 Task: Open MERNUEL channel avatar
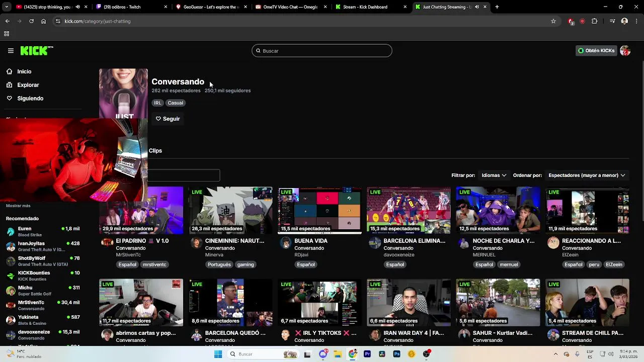(464, 243)
